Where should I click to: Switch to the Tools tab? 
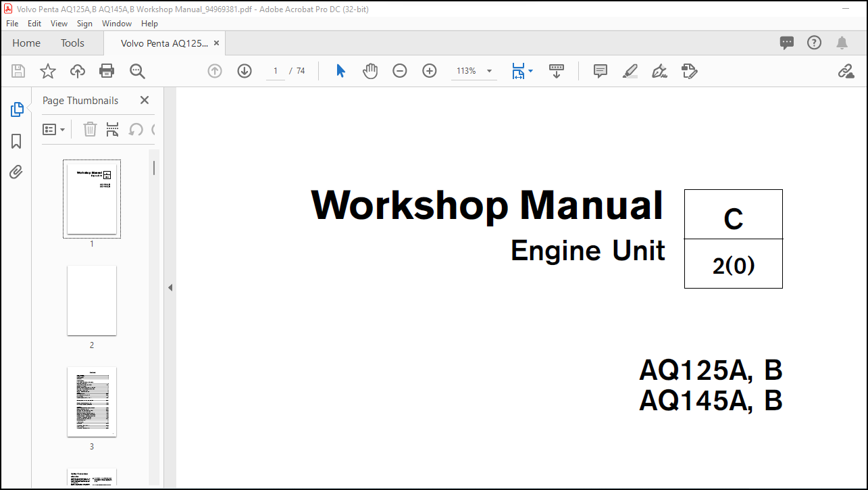[72, 43]
